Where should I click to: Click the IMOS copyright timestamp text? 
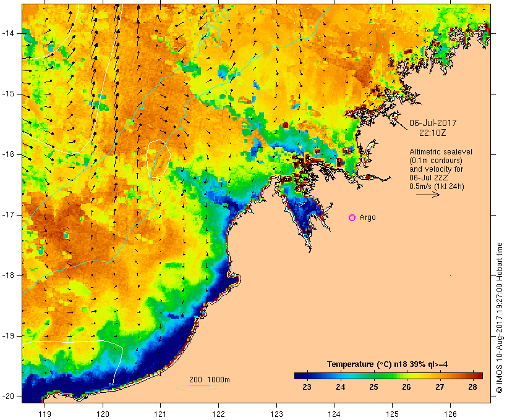(500, 318)
